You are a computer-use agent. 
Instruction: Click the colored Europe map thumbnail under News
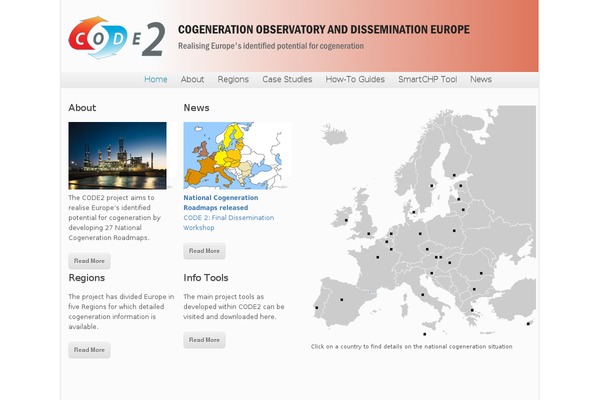[237, 155]
